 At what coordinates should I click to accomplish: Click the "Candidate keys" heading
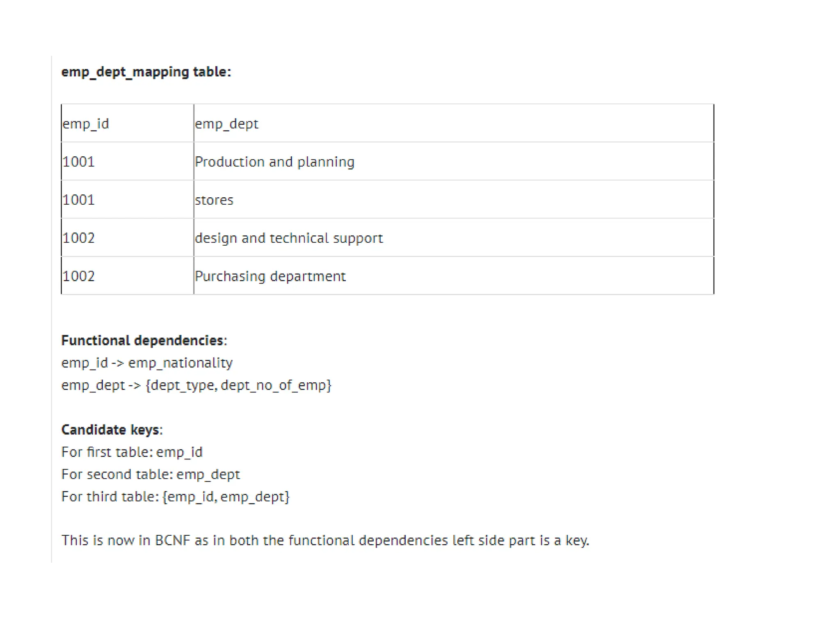coord(111,429)
